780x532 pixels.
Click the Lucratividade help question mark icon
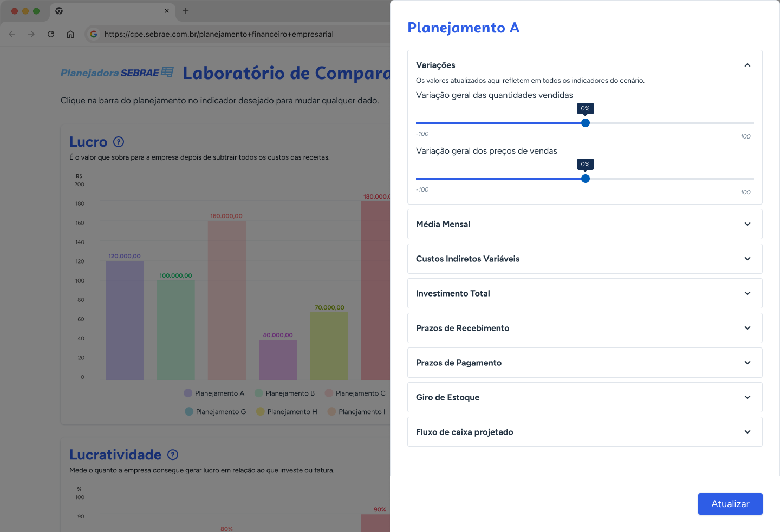coord(173,455)
